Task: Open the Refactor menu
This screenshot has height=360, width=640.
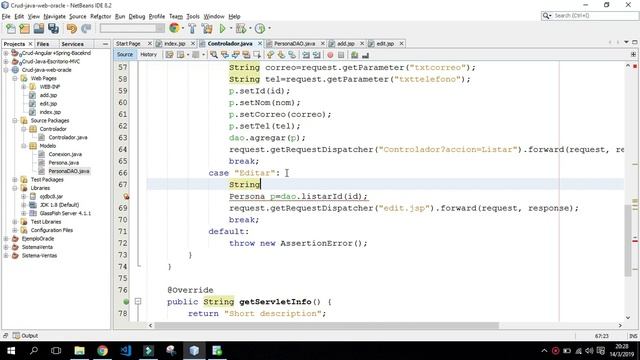Action: click(x=100, y=16)
